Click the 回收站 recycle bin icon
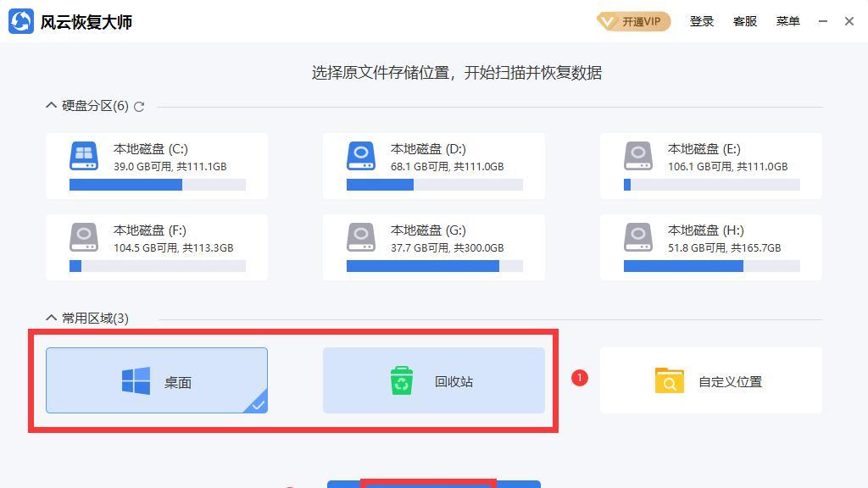The width and height of the screenshot is (868, 488). (401, 381)
